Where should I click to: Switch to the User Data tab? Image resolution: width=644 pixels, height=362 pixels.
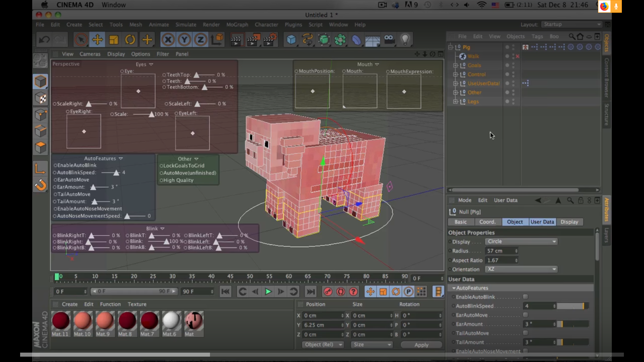[542, 222]
